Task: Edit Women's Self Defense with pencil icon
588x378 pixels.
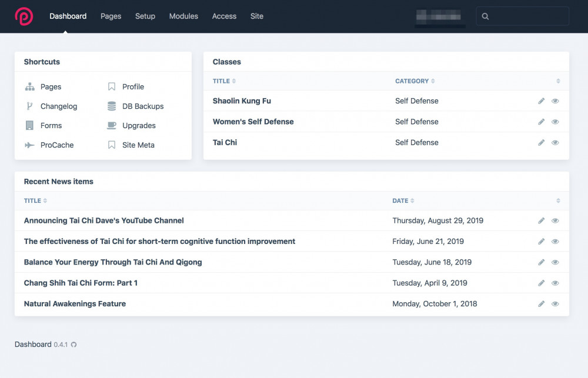Action: click(x=542, y=122)
